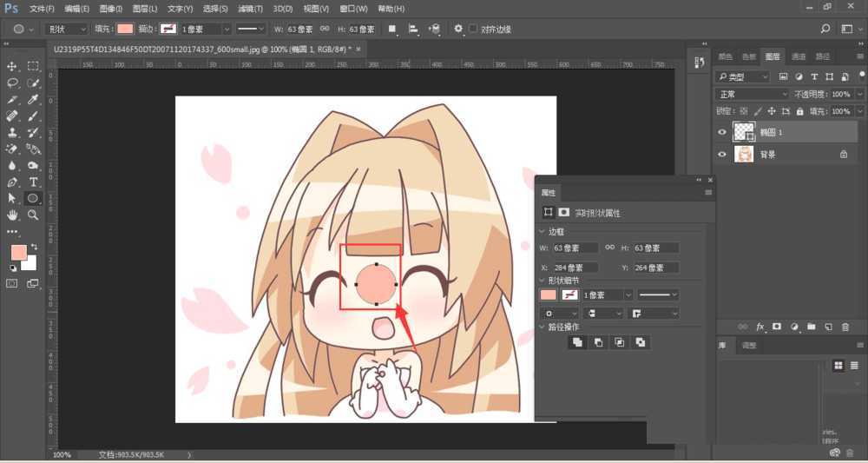The height and width of the screenshot is (463, 868).
Task: Select the Zoom tool in toolbox
Action: pos(34,215)
